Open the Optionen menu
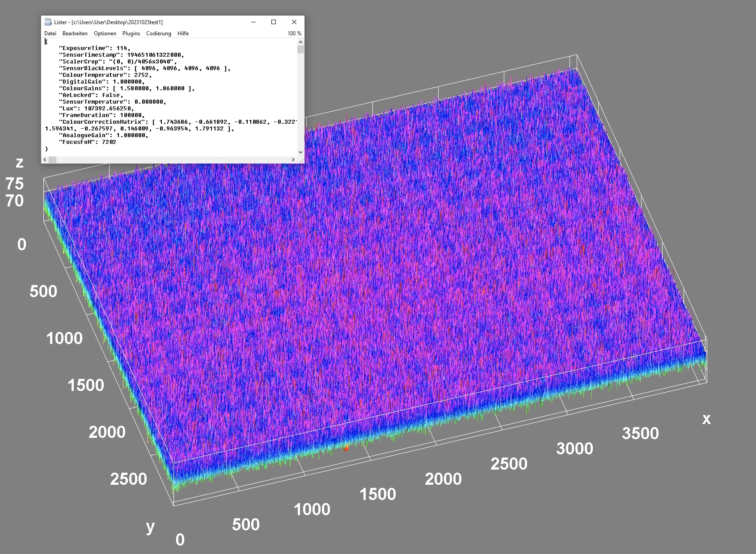 coord(105,34)
